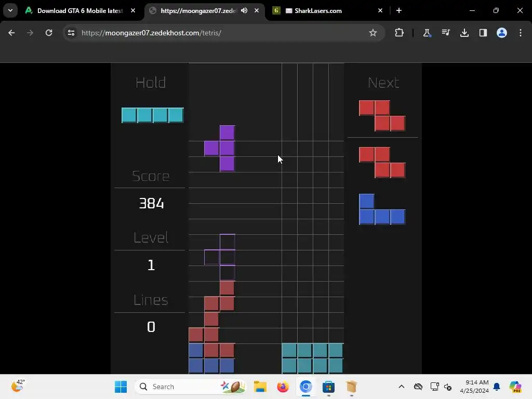The width and height of the screenshot is (532, 399).
Task: Toggle the browser side panel
Action: click(x=483, y=33)
